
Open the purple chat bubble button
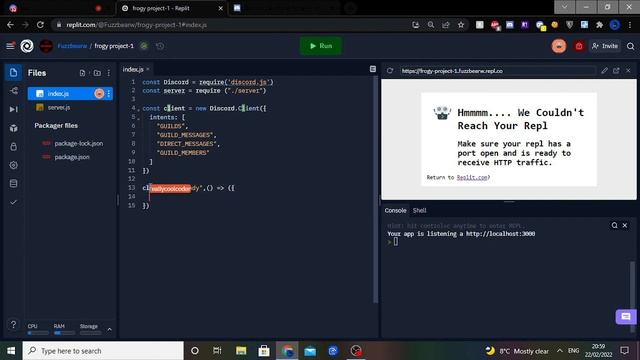(x=626, y=317)
